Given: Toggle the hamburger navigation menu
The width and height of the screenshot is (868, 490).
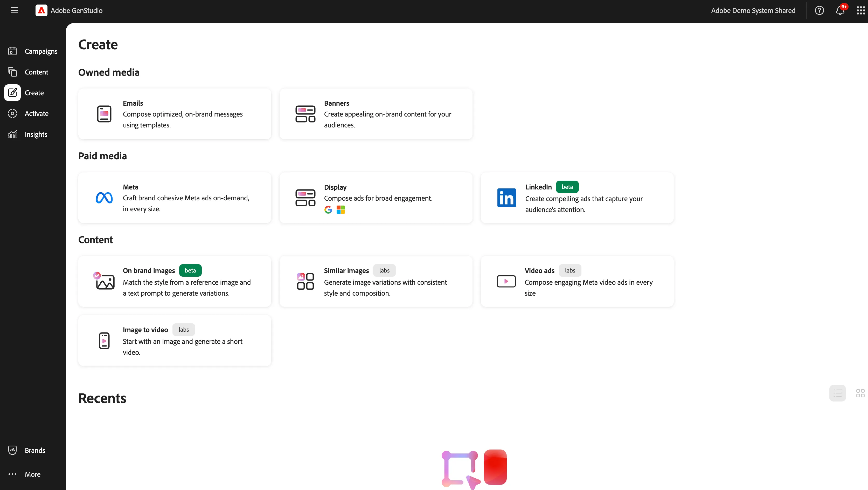Looking at the screenshot, I should (15, 10).
